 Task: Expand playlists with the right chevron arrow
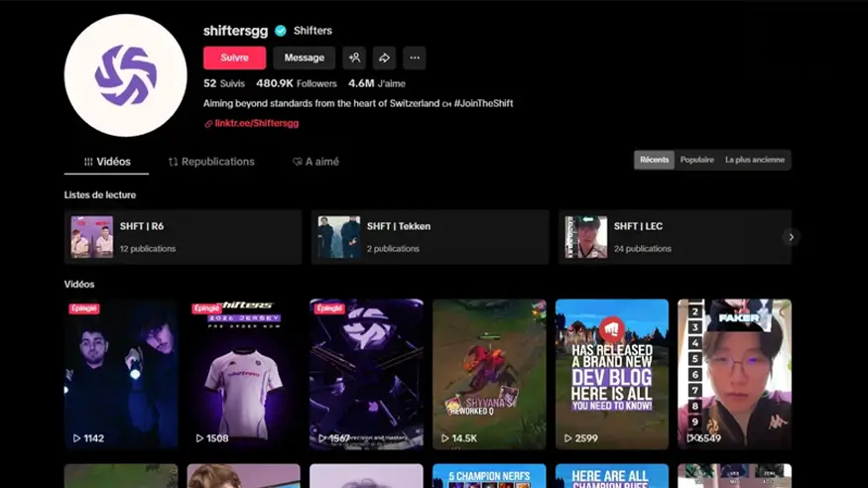click(791, 237)
